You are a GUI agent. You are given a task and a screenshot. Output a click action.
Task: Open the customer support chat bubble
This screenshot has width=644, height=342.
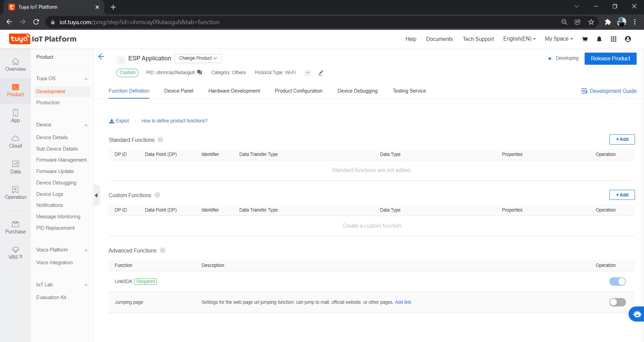click(x=636, y=314)
